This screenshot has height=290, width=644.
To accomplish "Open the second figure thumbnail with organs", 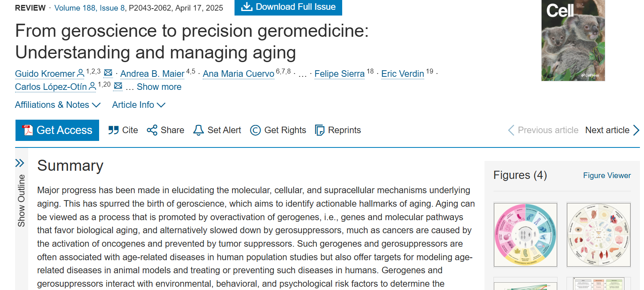I will pos(598,235).
